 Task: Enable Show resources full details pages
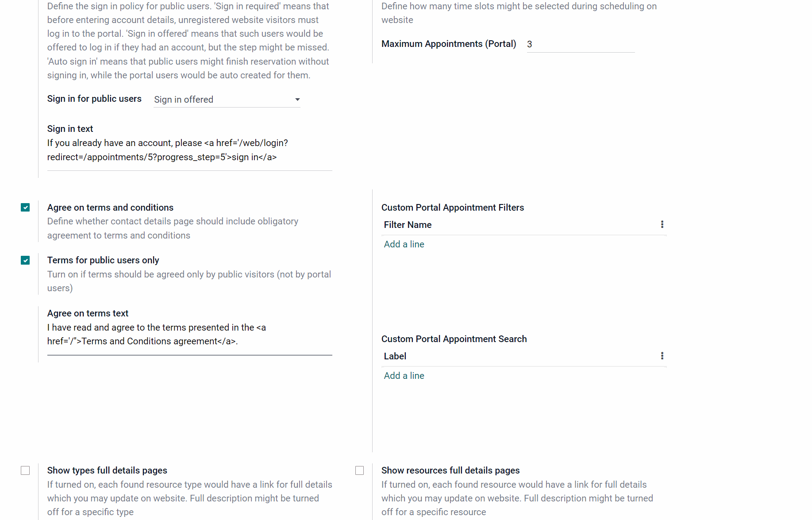(x=359, y=470)
